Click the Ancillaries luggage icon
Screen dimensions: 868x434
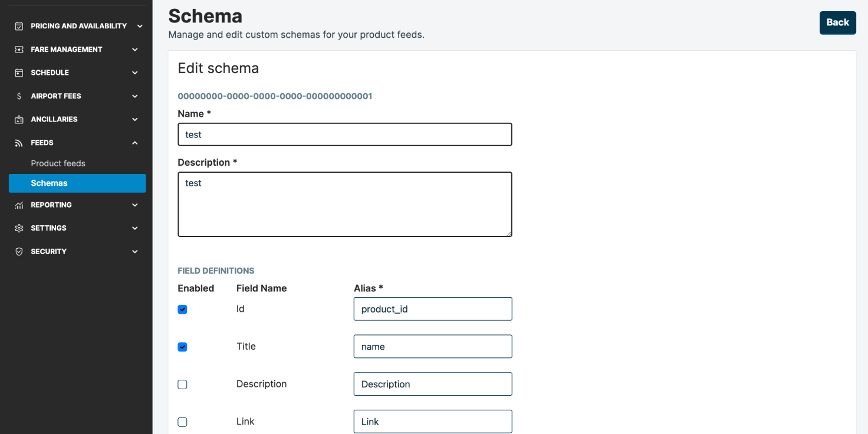click(x=19, y=119)
